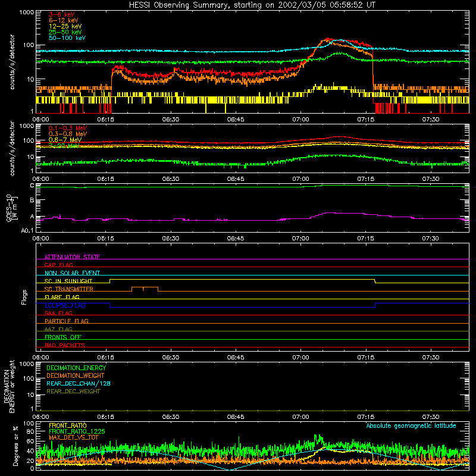
Task: Click the ECLIPSE_FLAG label
Action: (x=65, y=305)
